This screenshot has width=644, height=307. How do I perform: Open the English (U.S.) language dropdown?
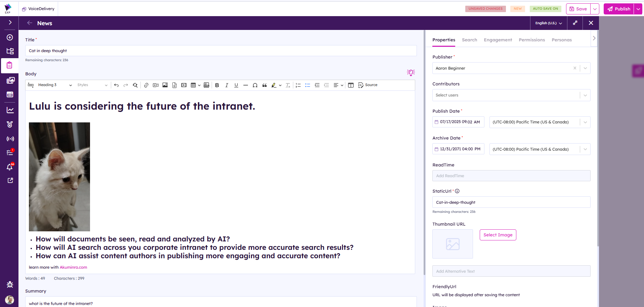[x=548, y=23]
